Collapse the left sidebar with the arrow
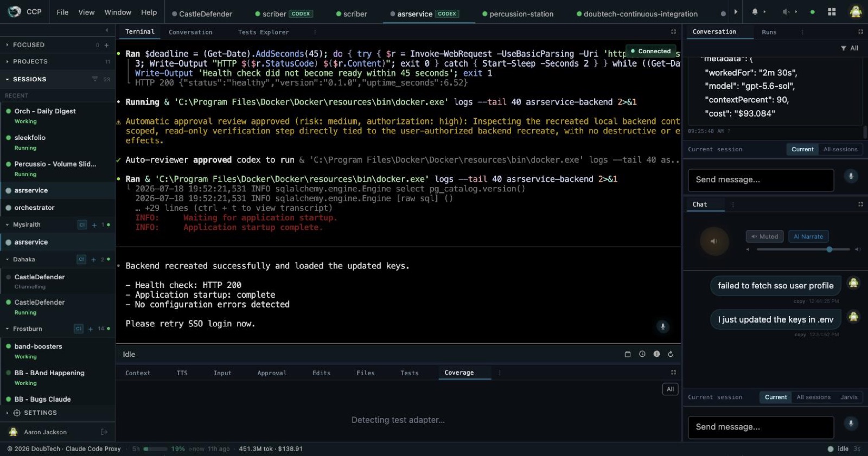The height and width of the screenshot is (456, 868). pyautogui.click(x=106, y=30)
